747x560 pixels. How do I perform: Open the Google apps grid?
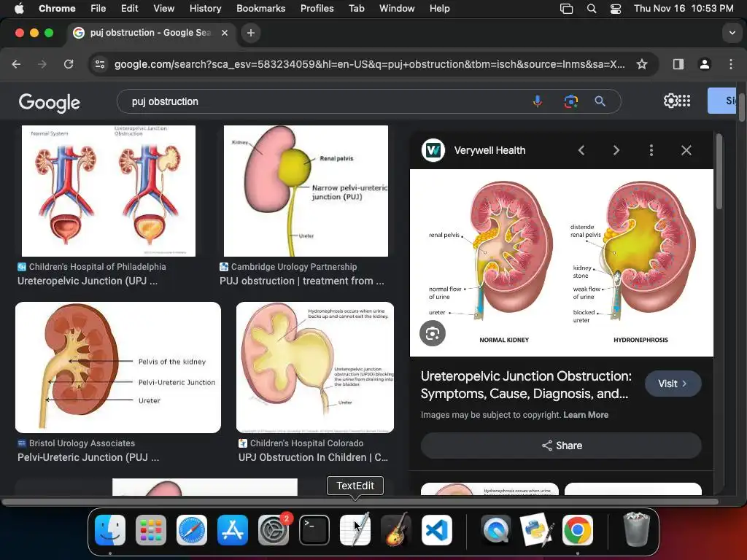click(x=684, y=101)
